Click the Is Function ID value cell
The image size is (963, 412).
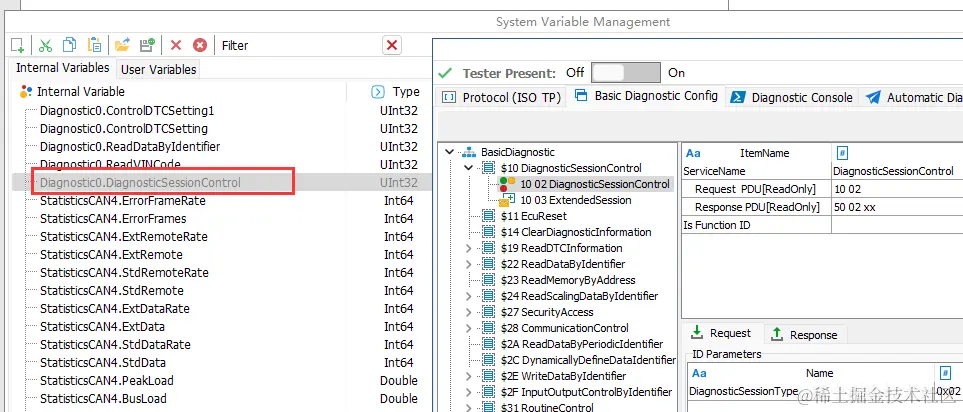[897, 225]
